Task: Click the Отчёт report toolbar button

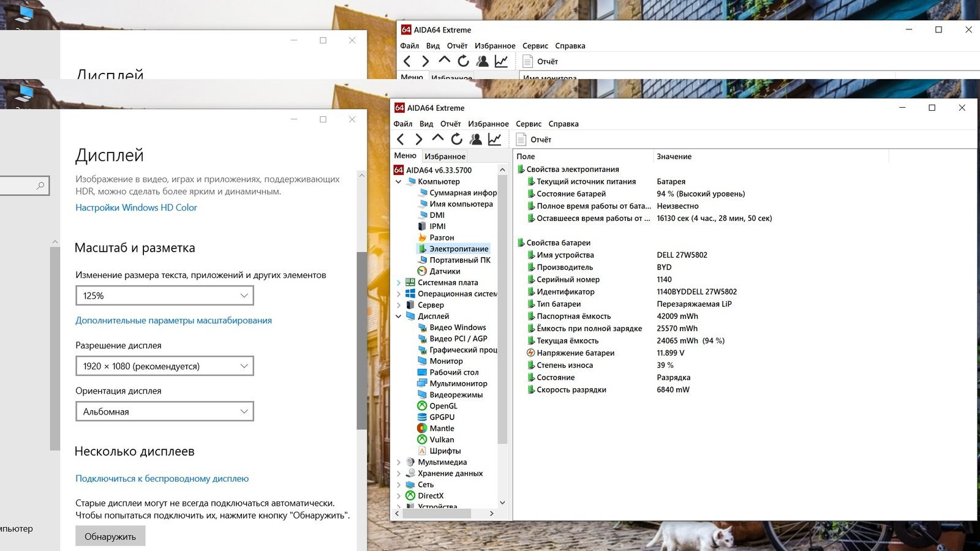Action: point(534,140)
